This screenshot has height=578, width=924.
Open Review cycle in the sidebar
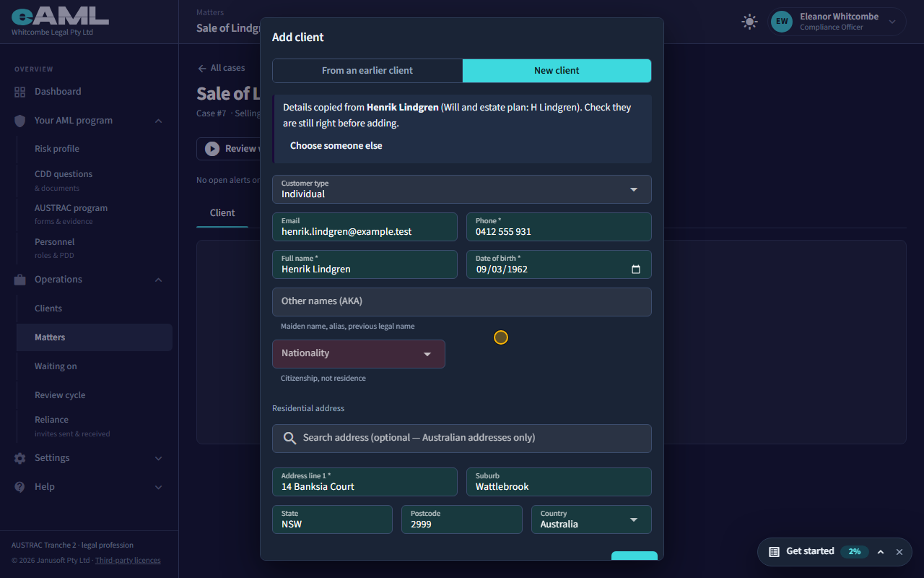(x=94, y=395)
